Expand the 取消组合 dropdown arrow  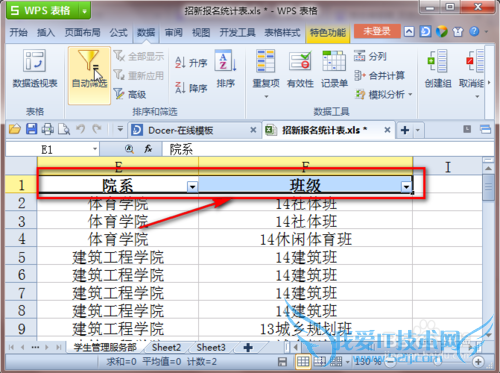(x=477, y=97)
